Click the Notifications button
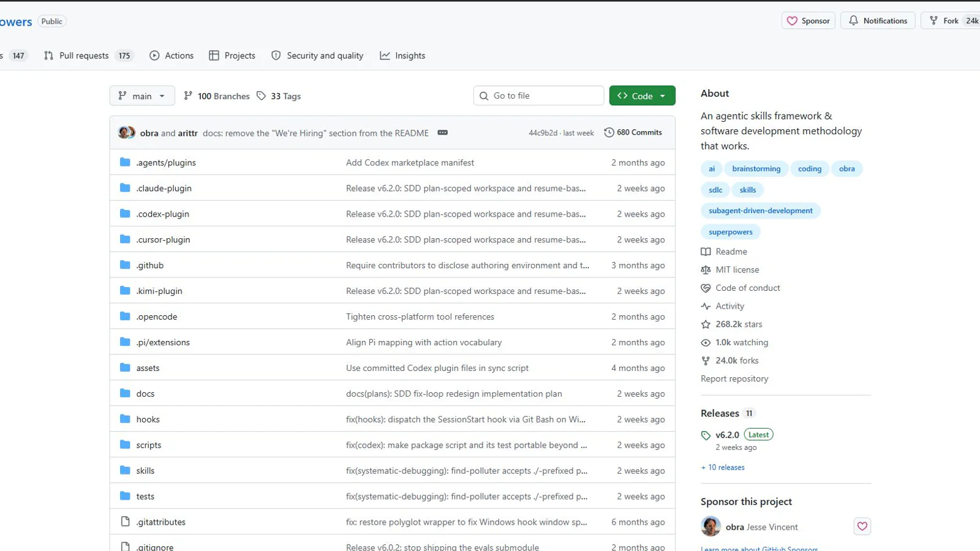The image size is (980, 551). click(x=878, y=21)
